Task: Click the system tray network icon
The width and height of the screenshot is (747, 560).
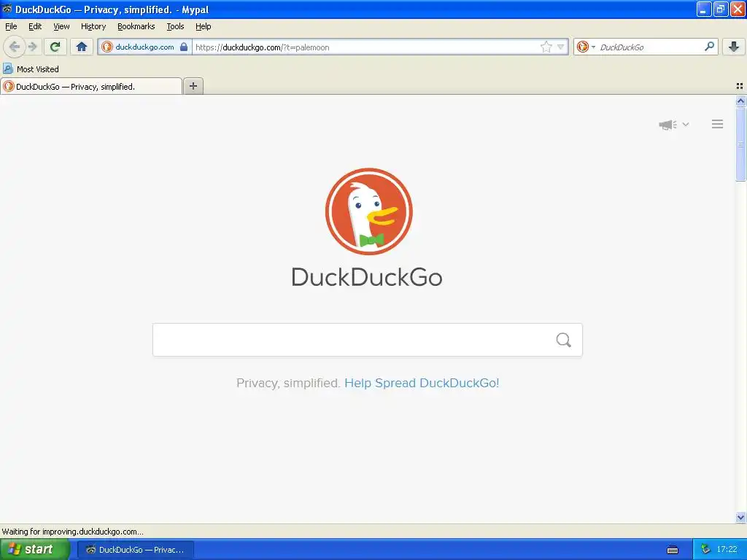Action: (705, 549)
